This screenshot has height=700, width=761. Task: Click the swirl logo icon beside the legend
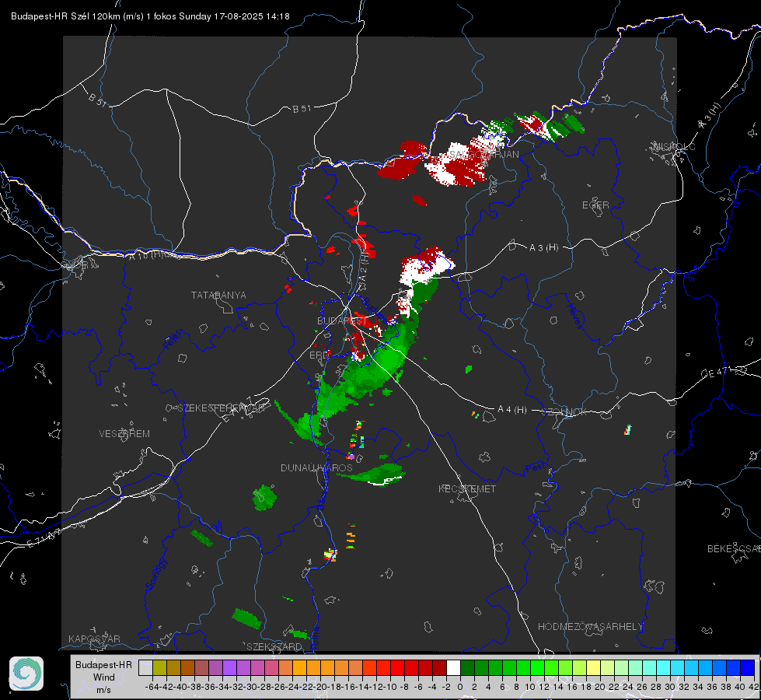point(26,674)
